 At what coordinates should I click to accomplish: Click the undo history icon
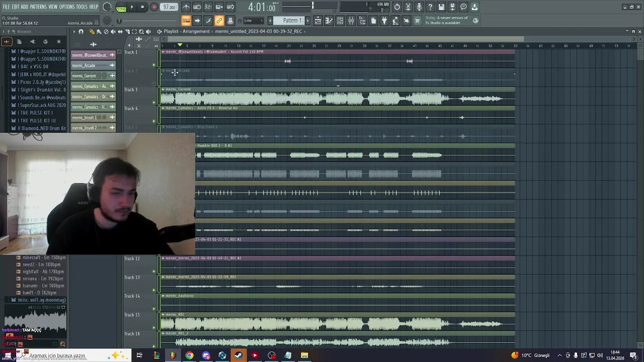(397, 7)
